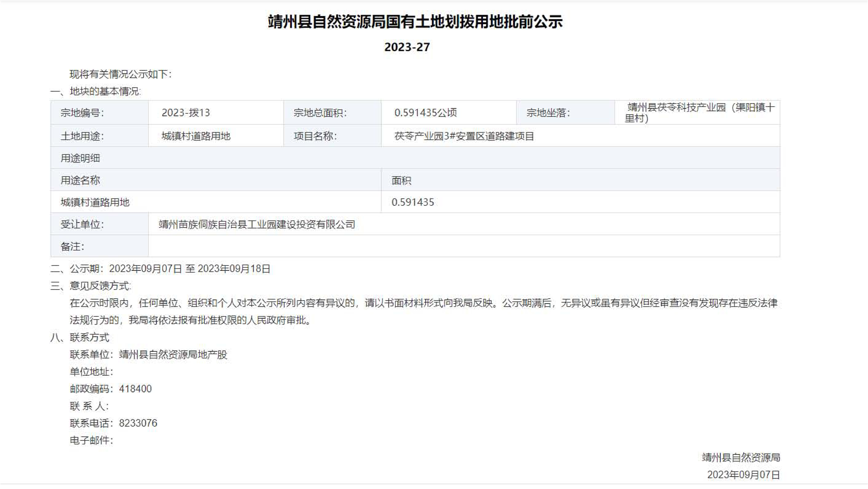Click the 宗地总面积 label cell
The height and width of the screenshot is (489, 868).
tap(333, 112)
